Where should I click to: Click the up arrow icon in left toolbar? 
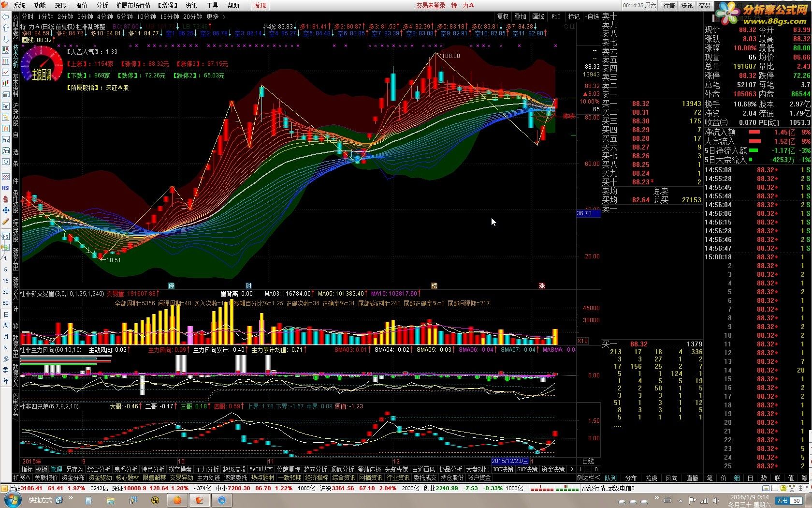click(5, 28)
